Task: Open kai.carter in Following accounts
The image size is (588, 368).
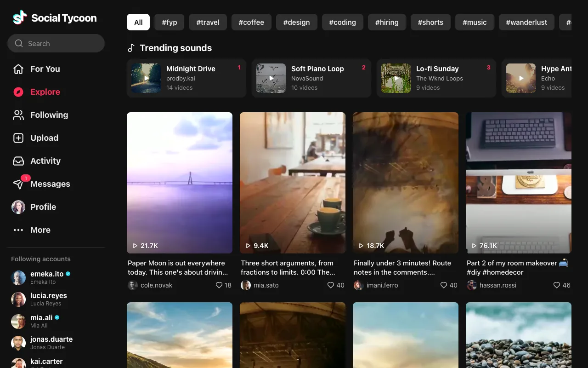Action: [x=56, y=363]
